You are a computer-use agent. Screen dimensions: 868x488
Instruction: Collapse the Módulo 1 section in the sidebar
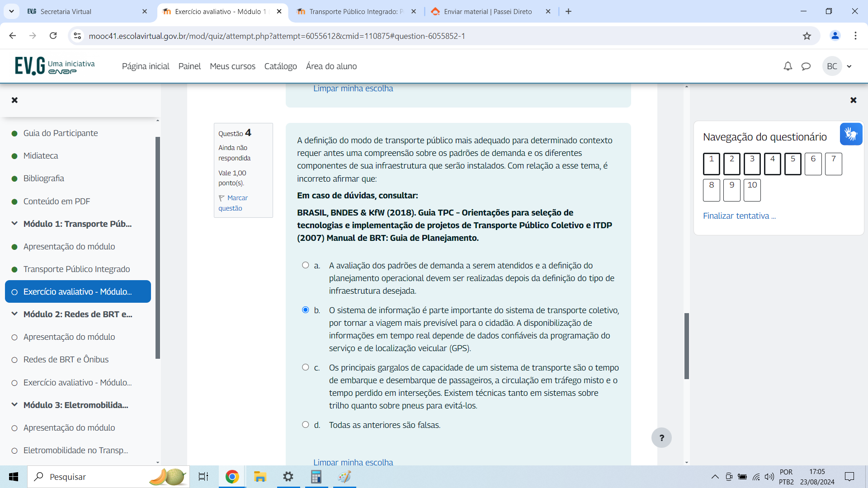(x=14, y=224)
